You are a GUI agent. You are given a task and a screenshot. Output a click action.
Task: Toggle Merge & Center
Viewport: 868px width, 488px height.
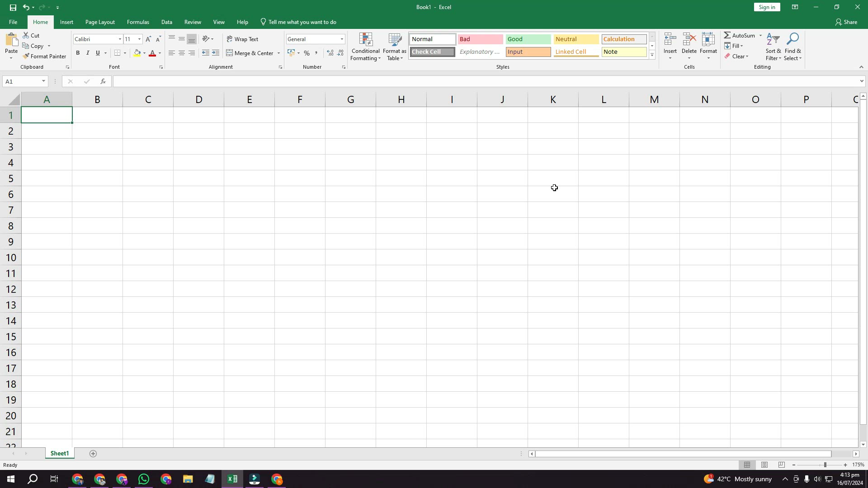pyautogui.click(x=250, y=53)
